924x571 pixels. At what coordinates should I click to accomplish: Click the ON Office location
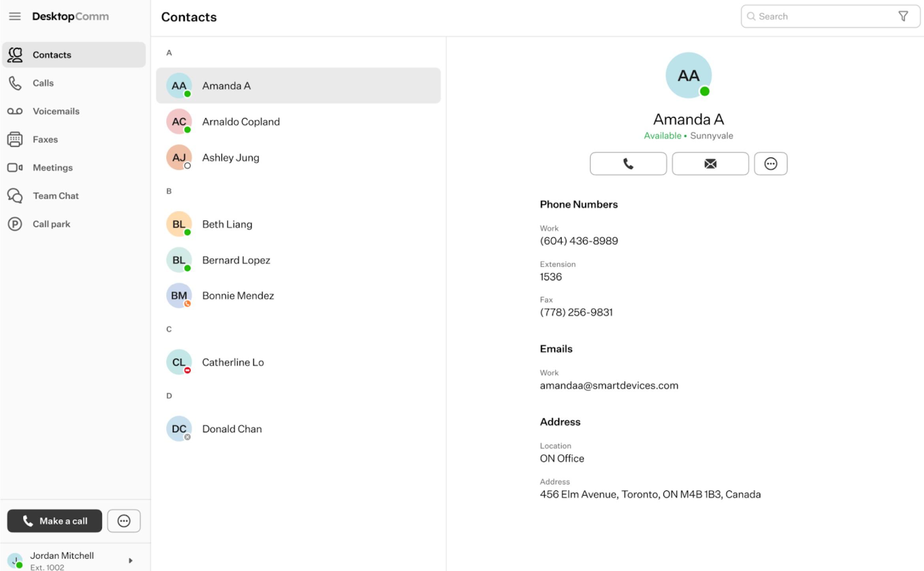[x=562, y=458]
